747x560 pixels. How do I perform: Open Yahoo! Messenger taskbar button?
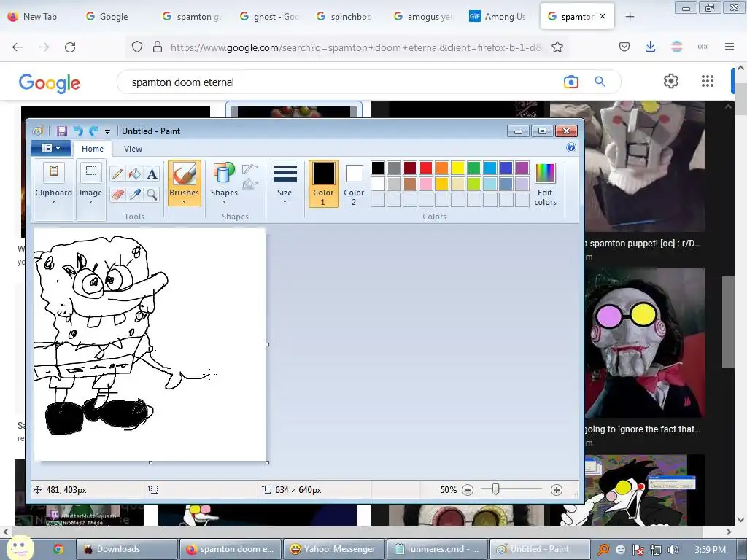pos(333,549)
